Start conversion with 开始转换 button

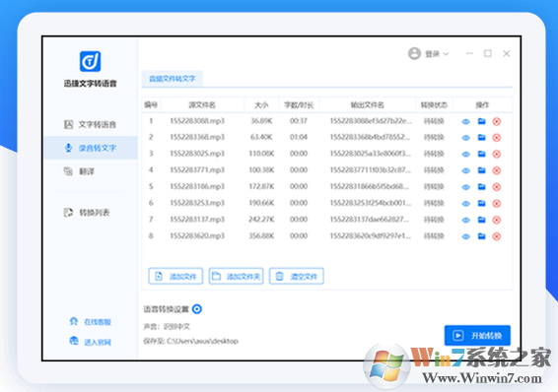click(x=477, y=336)
